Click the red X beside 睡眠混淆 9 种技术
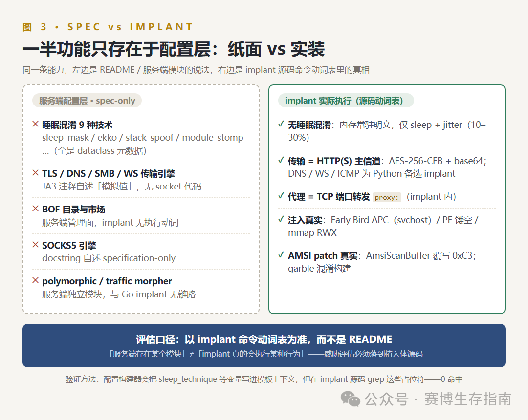This screenshot has height=420, width=528. tap(35, 124)
